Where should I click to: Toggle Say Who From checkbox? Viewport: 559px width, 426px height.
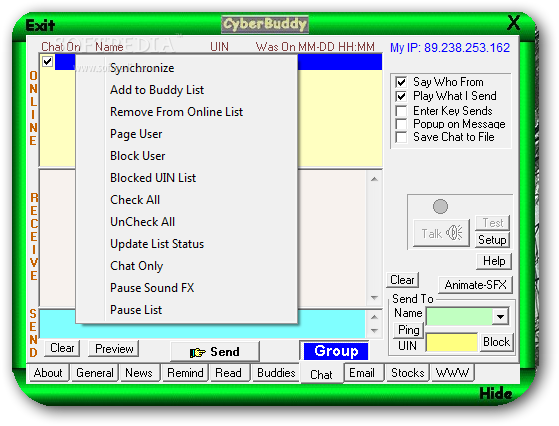(401, 82)
